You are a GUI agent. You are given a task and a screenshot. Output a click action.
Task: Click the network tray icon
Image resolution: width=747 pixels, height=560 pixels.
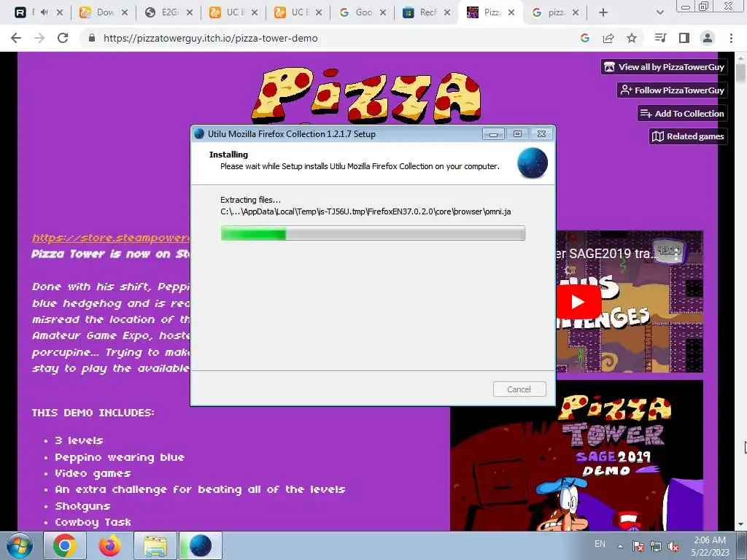pos(656,546)
